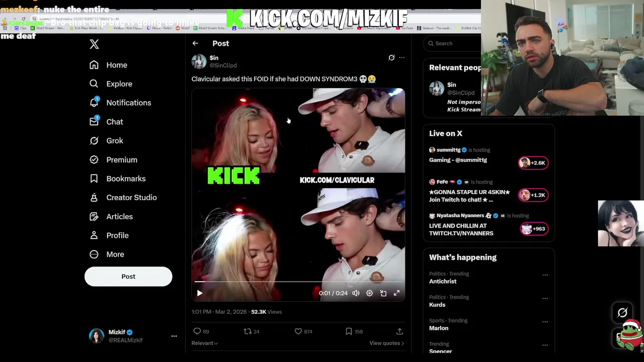This screenshot has height=362, width=644.
Task: Open View quotes link
Action: (386, 343)
